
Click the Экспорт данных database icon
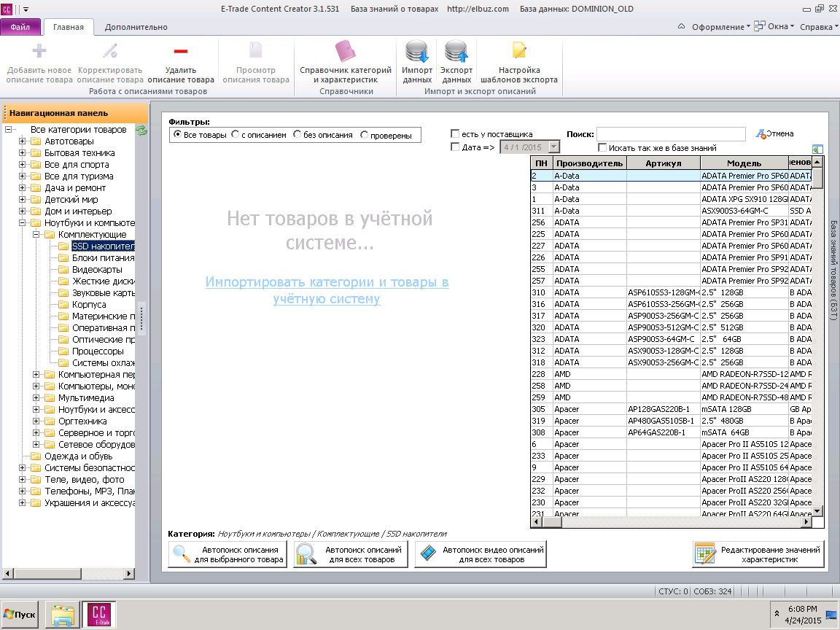click(x=456, y=52)
